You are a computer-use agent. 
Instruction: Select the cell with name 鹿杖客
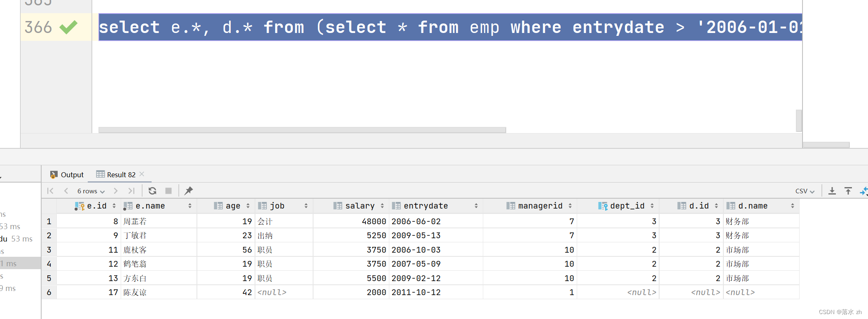(159, 250)
